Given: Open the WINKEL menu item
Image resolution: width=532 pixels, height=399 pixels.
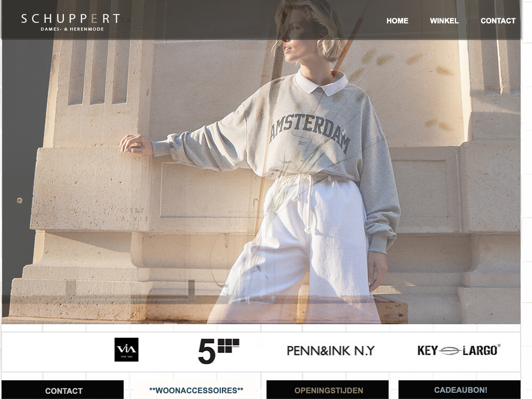Looking at the screenshot, I should click(444, 21).
